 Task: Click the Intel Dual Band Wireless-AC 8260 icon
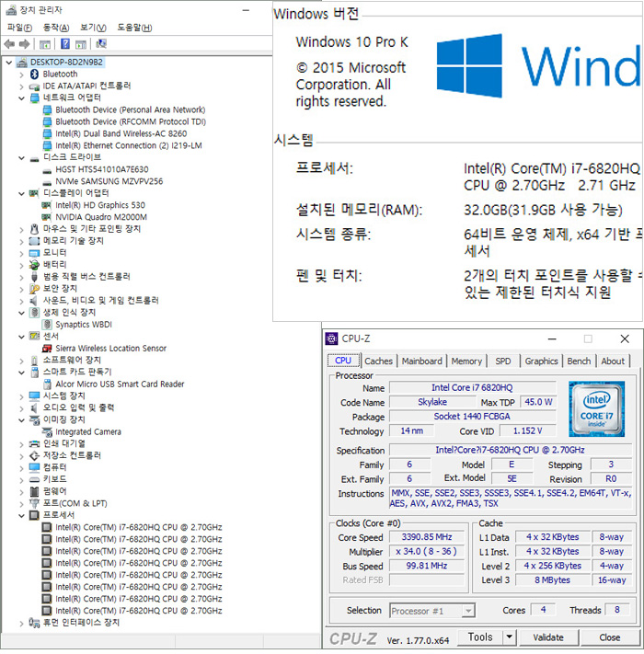47,134
